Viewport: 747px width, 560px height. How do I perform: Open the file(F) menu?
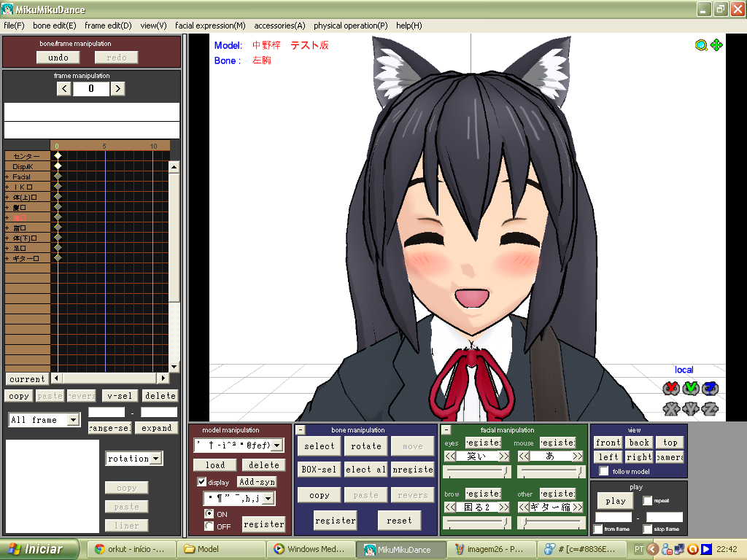click(14, 26)
